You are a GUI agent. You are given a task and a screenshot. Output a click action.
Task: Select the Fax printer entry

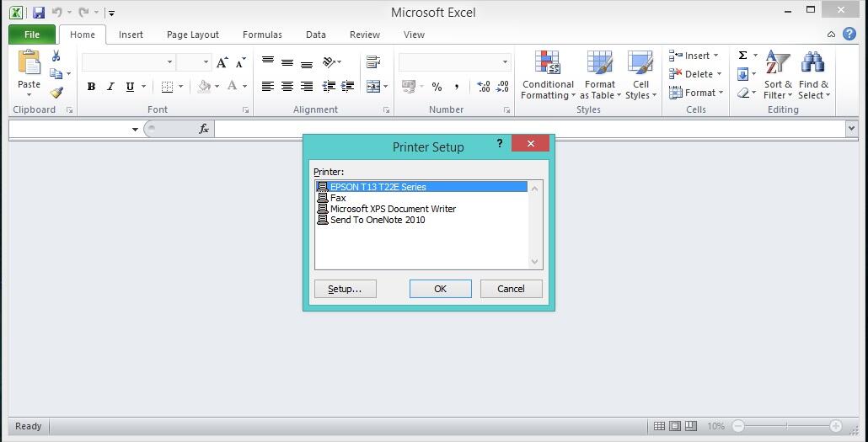click(421, 198)
